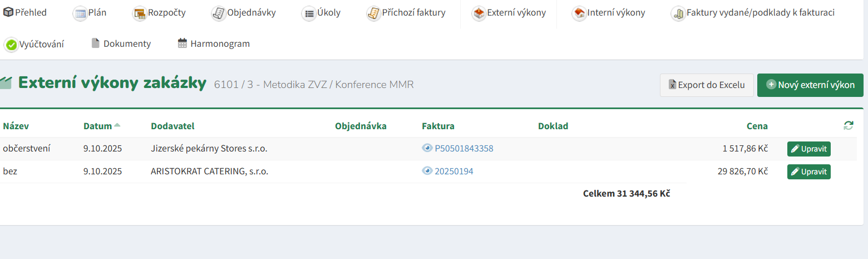Click the Příchozí faktury icon
The height and width of the screenshot is (259, 868).
click(x=373, y=13)
